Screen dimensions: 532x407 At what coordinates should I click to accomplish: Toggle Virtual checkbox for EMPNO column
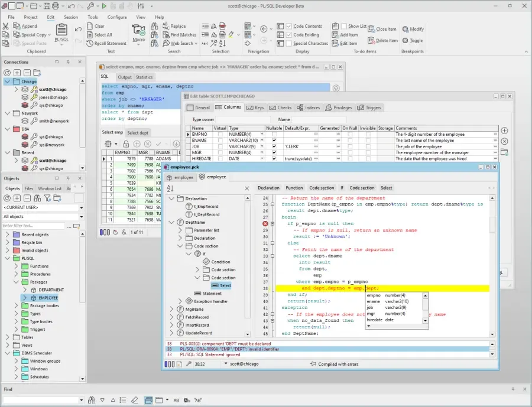tap(220, 134)
